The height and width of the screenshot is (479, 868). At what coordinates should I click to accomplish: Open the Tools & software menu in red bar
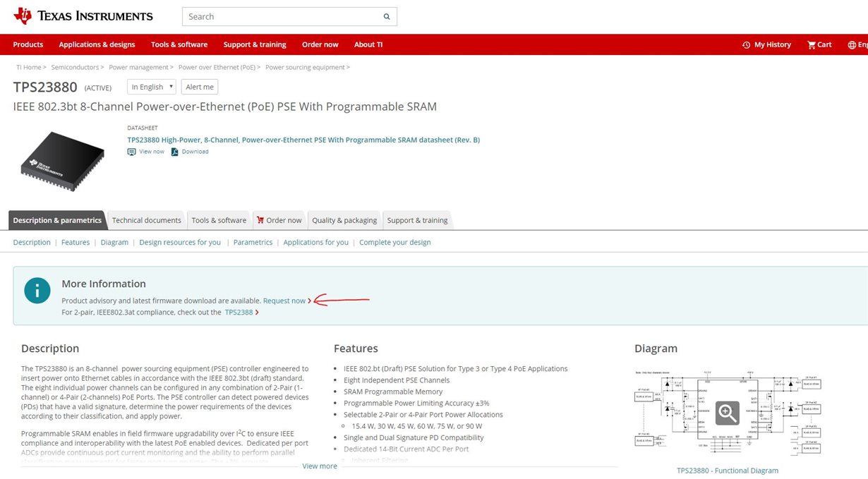pyautogui.click(x=179, y=44)
